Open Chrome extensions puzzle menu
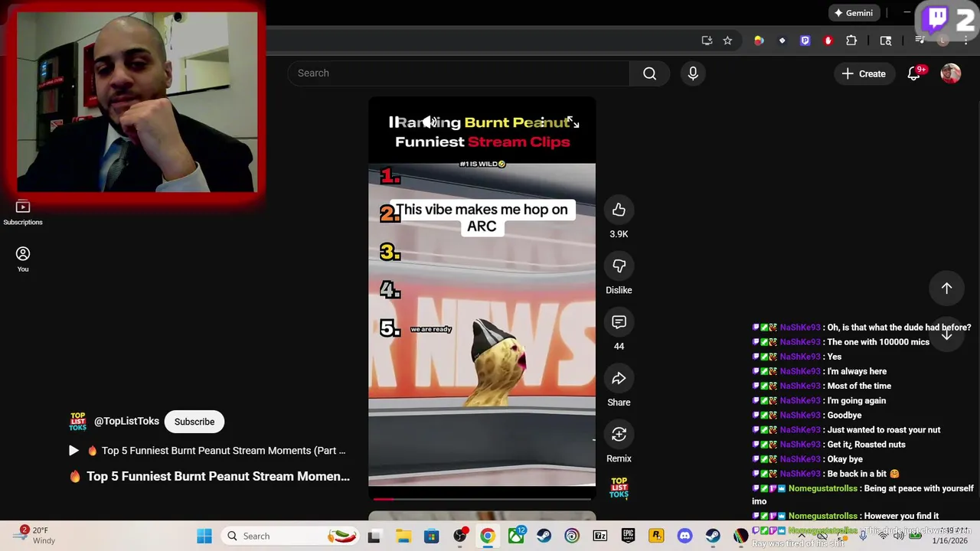 pos(851,41)
